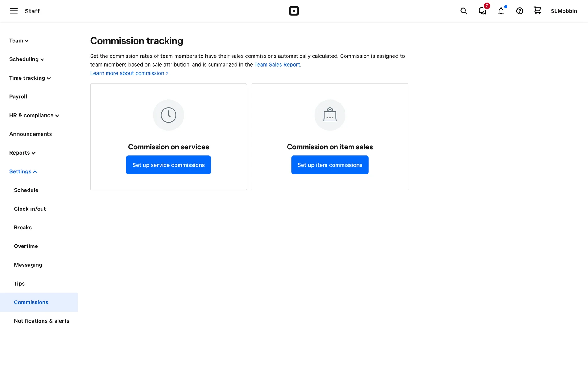Expand the Team menu section

coord(19,41)
